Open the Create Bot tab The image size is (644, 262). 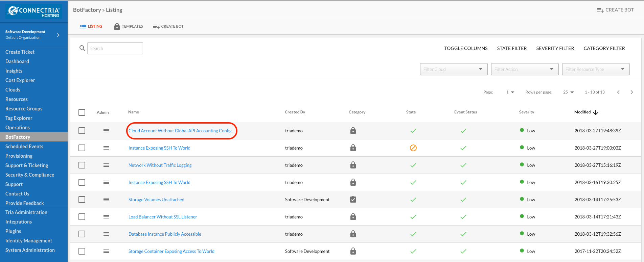(168, 26)
